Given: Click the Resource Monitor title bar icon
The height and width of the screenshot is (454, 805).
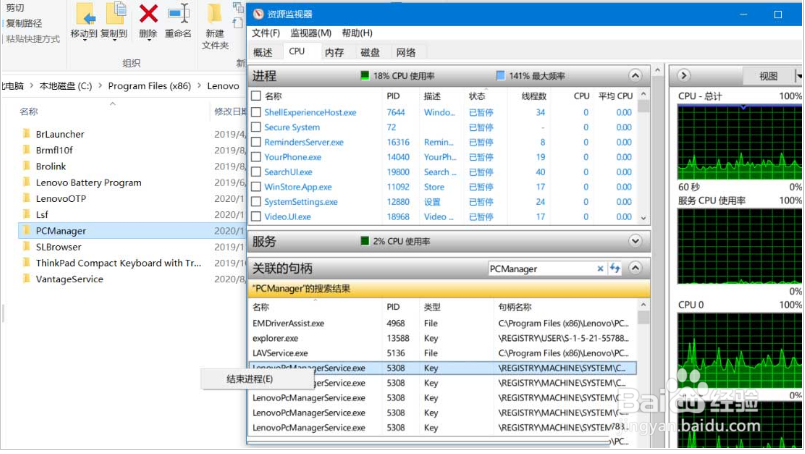Looking at the screenshot, I should [x=258, y=14].
